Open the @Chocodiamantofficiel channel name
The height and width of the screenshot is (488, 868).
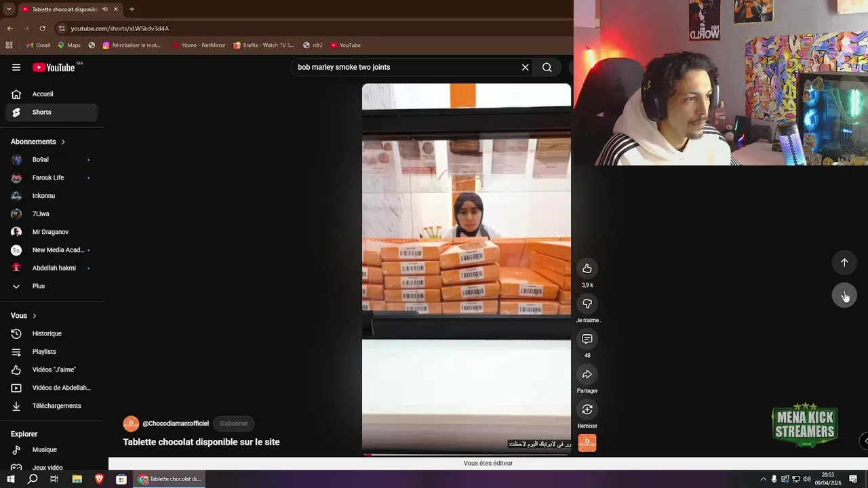(x=176, y=424)
